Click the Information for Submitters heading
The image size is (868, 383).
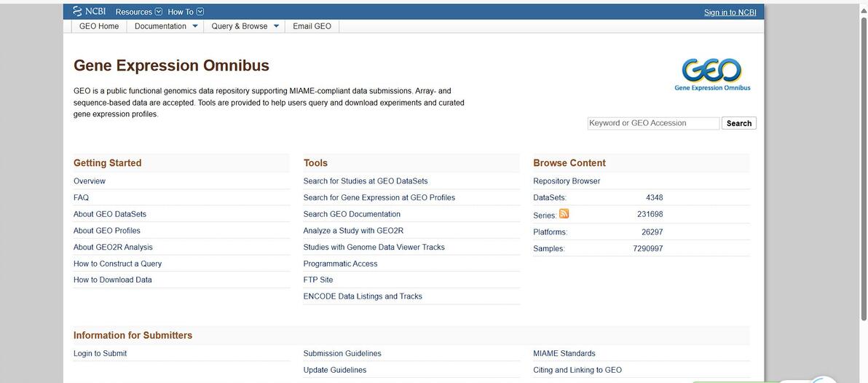pyautogui.click(x=133, y=336)
